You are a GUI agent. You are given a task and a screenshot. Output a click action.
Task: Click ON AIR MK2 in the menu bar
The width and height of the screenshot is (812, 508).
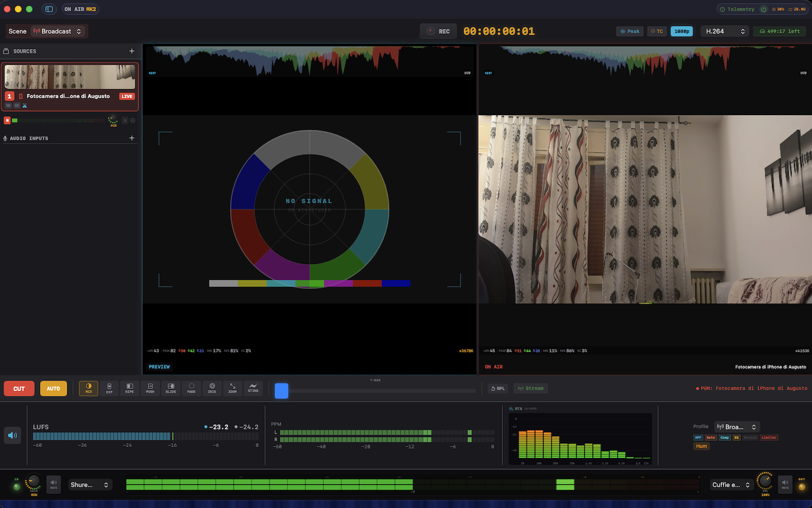point(80,9)
